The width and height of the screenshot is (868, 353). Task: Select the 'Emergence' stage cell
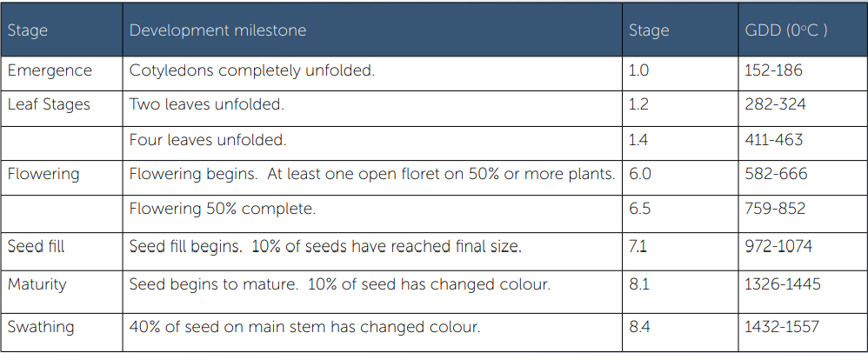point(62,74)
